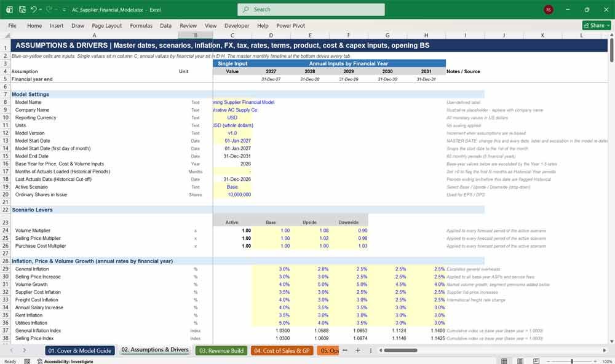The image size is (615, 364).
Task: Switch to Page Break Preview view icon
Action: point(536,361)
